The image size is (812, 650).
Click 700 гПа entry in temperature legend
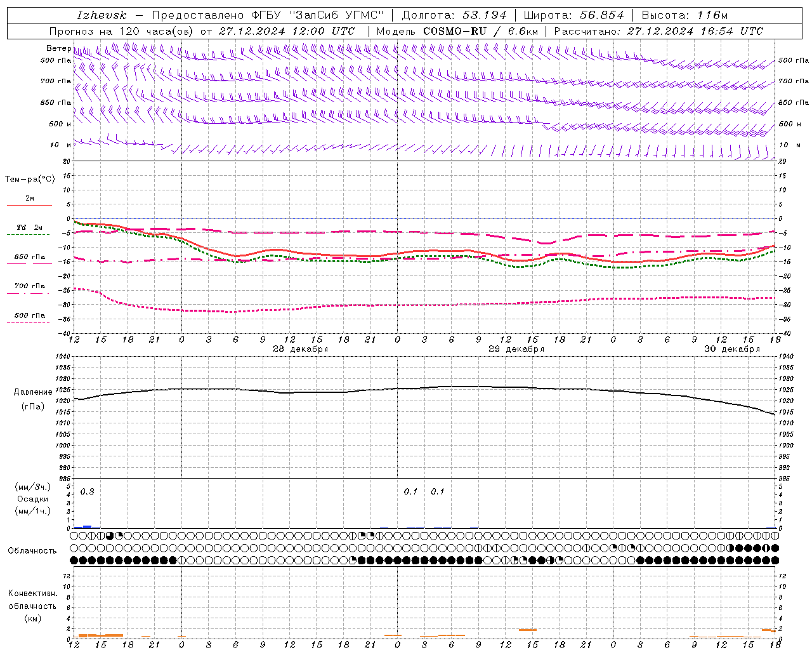(30, 286)
